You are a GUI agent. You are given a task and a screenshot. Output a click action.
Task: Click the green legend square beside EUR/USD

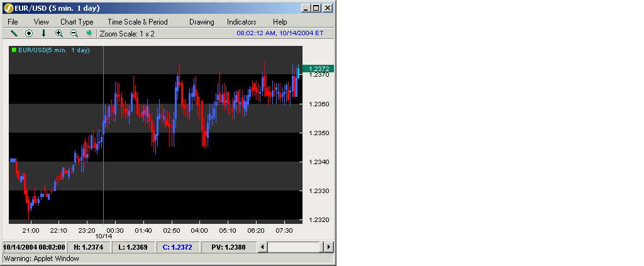tap(14, 50)
